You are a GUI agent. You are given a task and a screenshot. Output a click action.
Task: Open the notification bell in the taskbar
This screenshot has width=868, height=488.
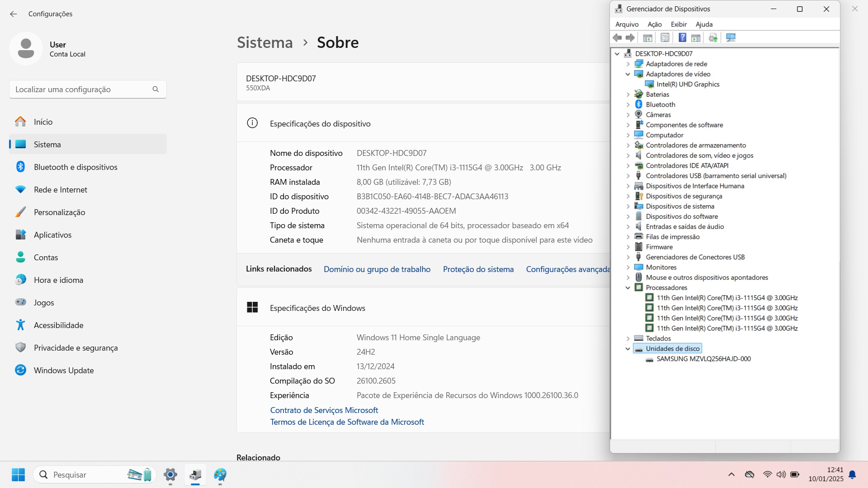(853, 475)
